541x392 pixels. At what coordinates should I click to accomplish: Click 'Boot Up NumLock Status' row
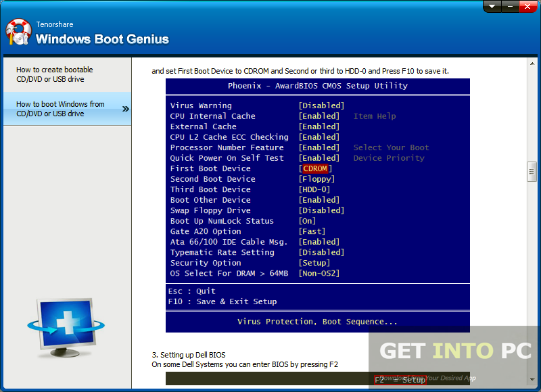pyautogui.click(x=243, y=221)
